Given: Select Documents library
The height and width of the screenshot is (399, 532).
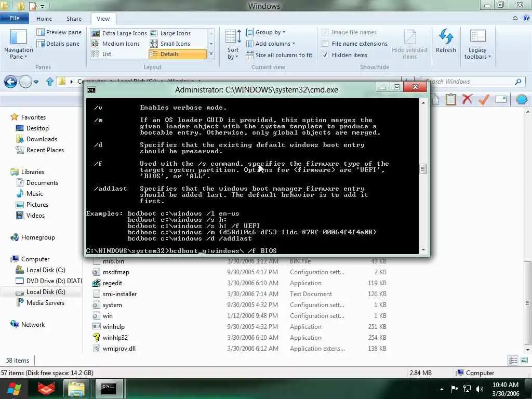Looking at the screenshot, I should (42, 182).
